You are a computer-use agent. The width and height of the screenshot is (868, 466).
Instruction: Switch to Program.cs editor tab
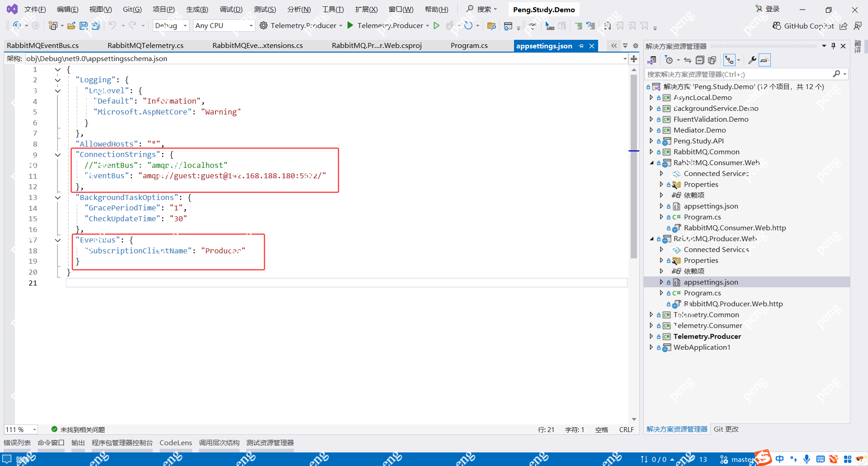[469, 46]
